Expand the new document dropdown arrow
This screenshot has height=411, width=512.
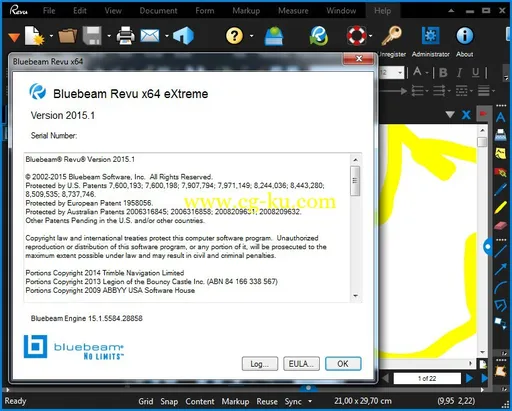(x=51, y=36)
